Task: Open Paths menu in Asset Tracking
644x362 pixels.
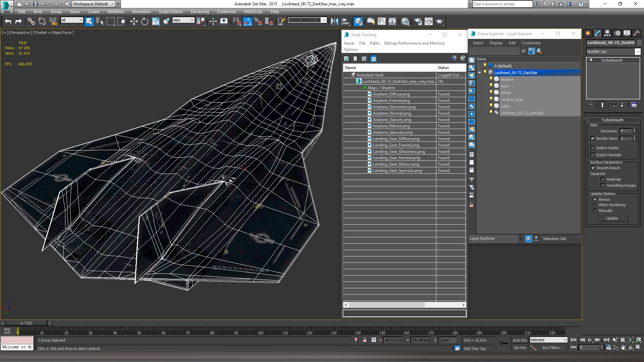Action: click(x=375, y=43)
